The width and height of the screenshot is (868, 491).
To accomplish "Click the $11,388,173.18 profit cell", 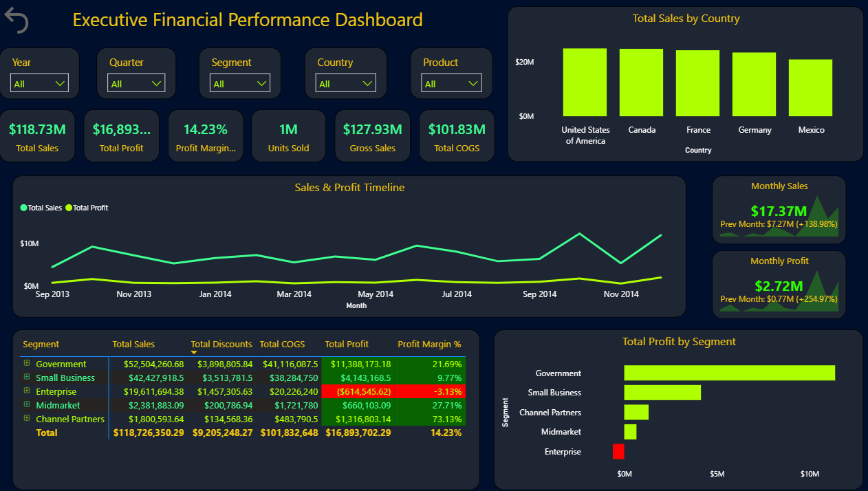I will coord(361,364).
